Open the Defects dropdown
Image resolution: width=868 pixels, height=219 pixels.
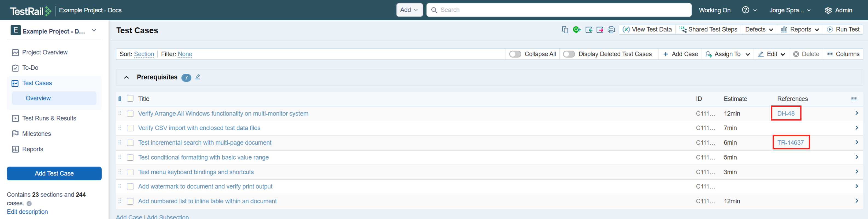758,30
